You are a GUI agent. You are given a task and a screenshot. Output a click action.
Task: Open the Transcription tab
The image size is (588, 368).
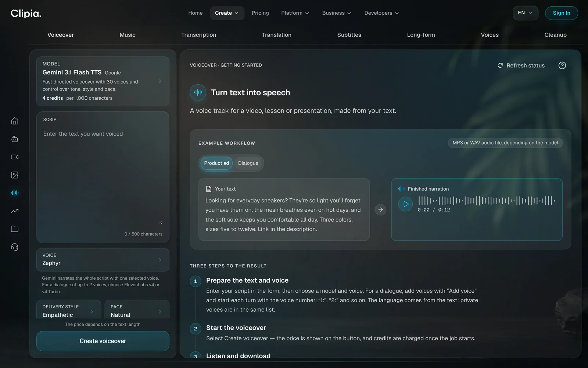(x=198, y=35)
